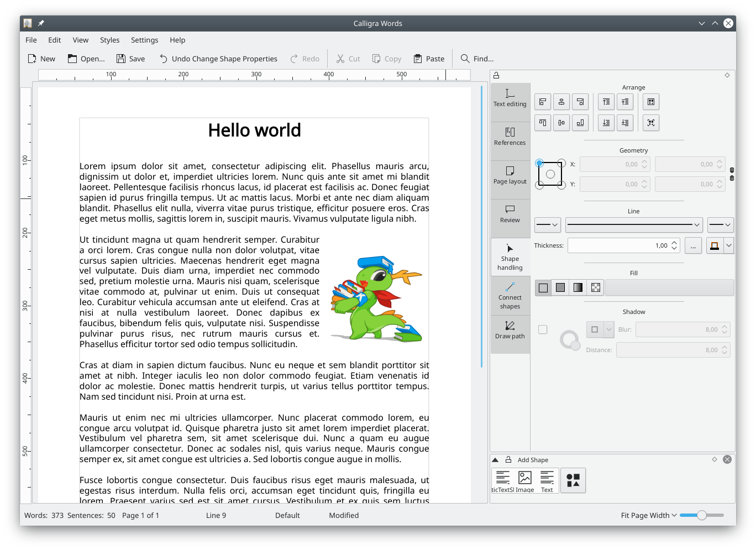Screen dimensions: 756x550
Task: Open the shapes collection button in Add Shape
Action: pos(573,480)
